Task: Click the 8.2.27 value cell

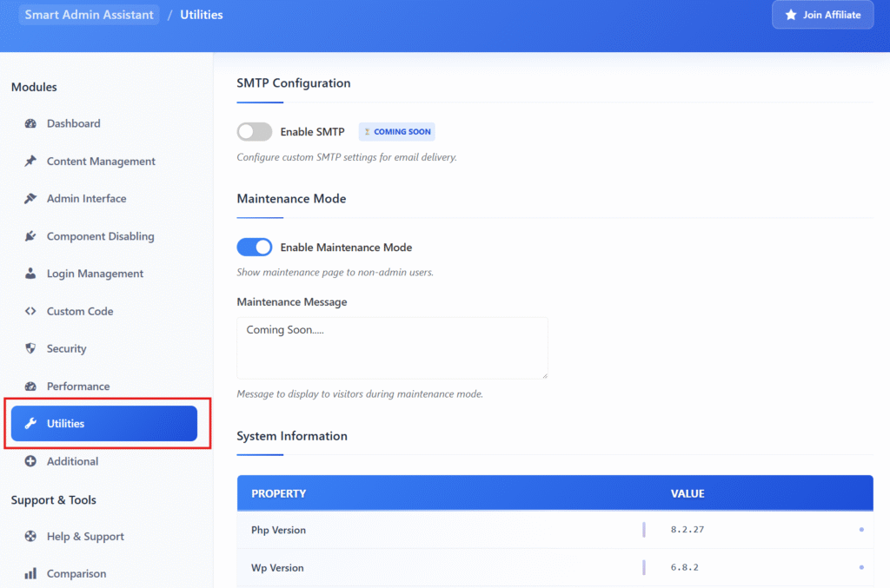Action: [x=687, y=529]
